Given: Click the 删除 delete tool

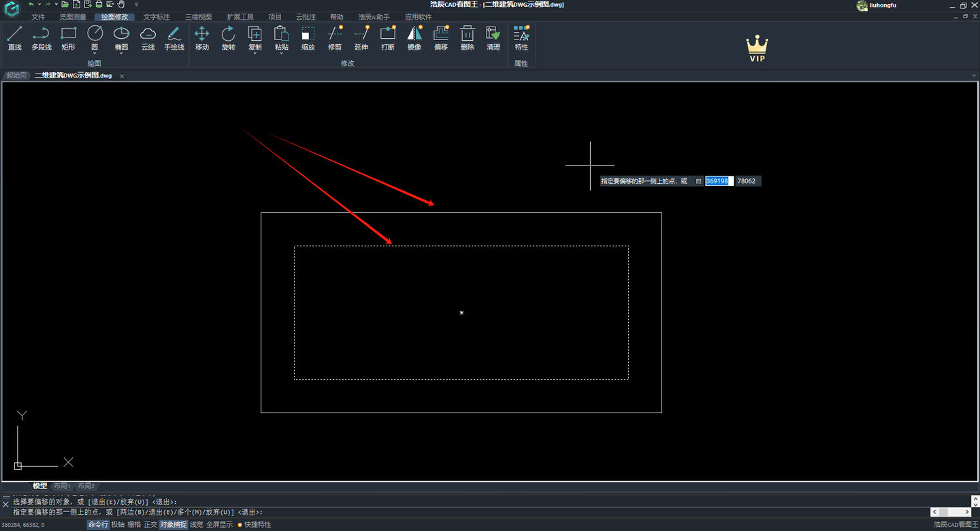Looking at the screenshot, I should coord(468,38).
